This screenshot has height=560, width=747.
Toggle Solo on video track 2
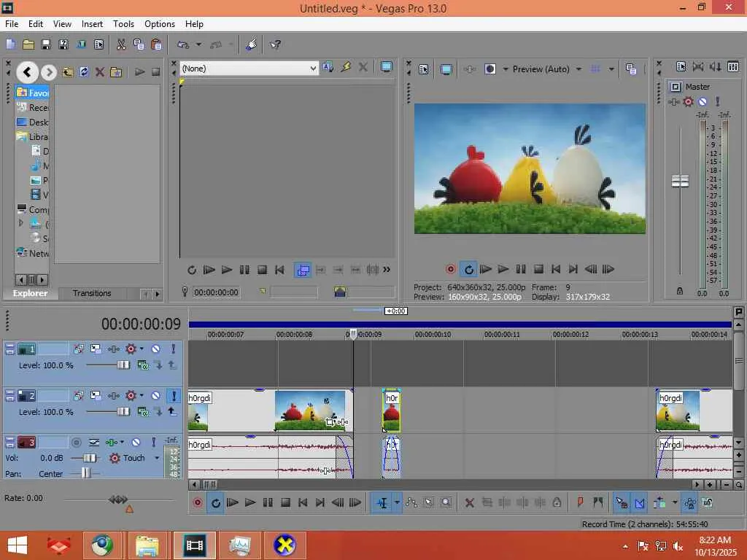coord(174,396)
